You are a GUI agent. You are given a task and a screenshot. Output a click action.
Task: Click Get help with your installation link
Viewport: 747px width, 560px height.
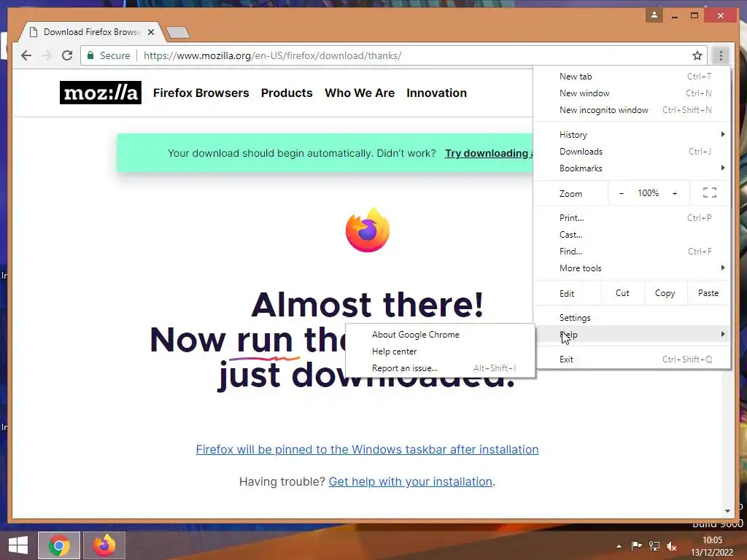click(x=410, y=481)
